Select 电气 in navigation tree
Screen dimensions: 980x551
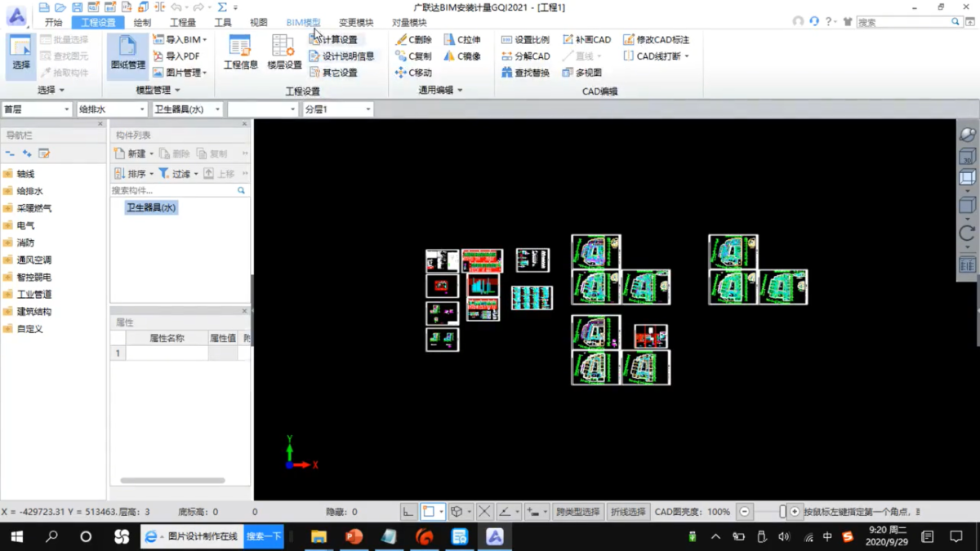click(x=25, y=225)
